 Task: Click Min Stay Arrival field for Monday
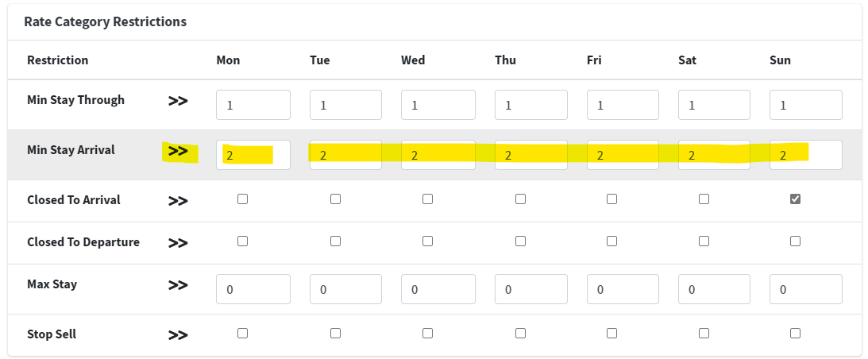click(253, 155)
